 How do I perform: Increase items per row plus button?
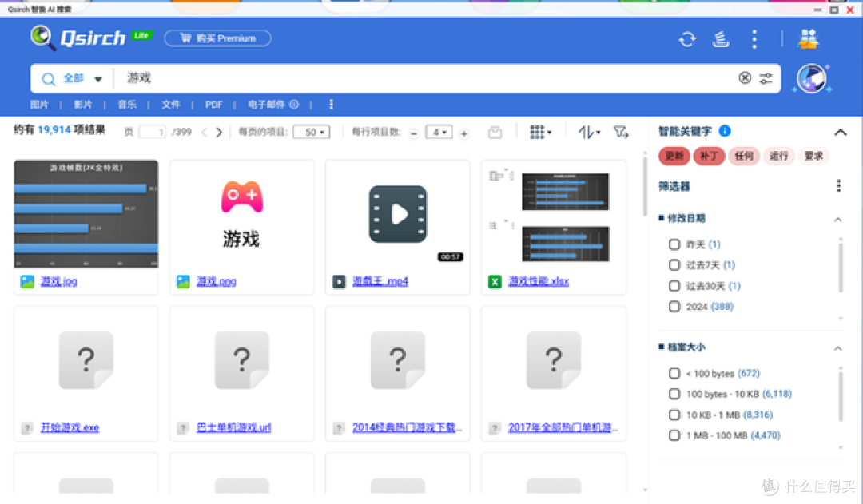[x=464, y=133]
